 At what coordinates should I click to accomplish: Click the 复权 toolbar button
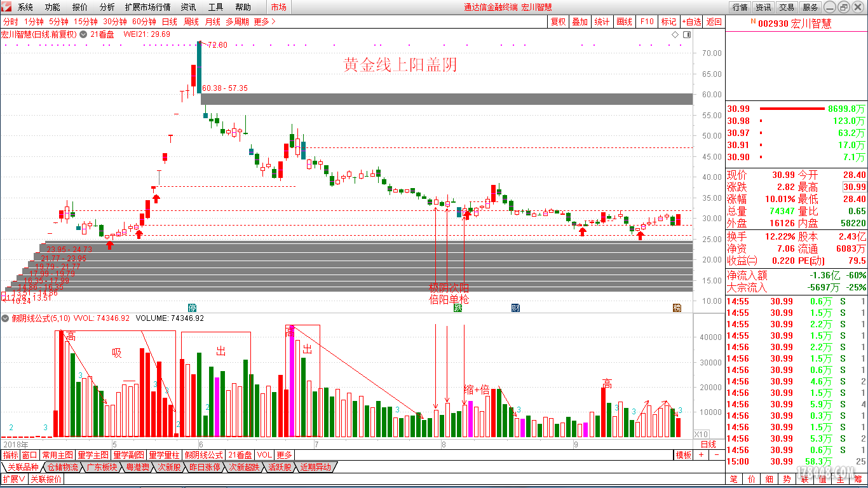559,22
